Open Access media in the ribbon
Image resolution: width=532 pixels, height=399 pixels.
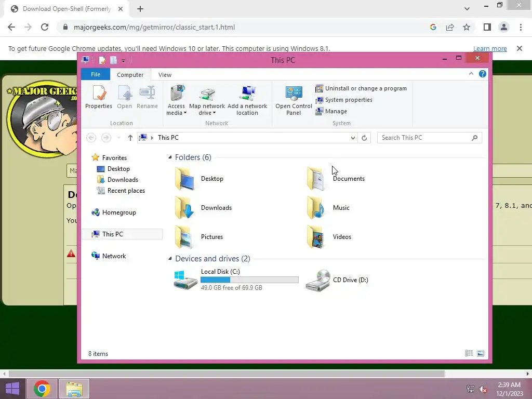pos(177,100)
